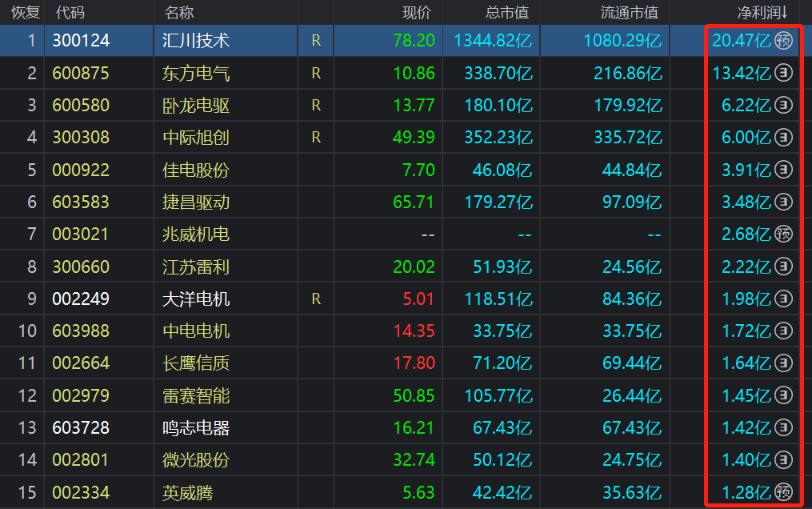Click the R marker for 汇川技术
Image resolution: width=812 pixels, height=509 pixels.
click(x=316, y=40)
